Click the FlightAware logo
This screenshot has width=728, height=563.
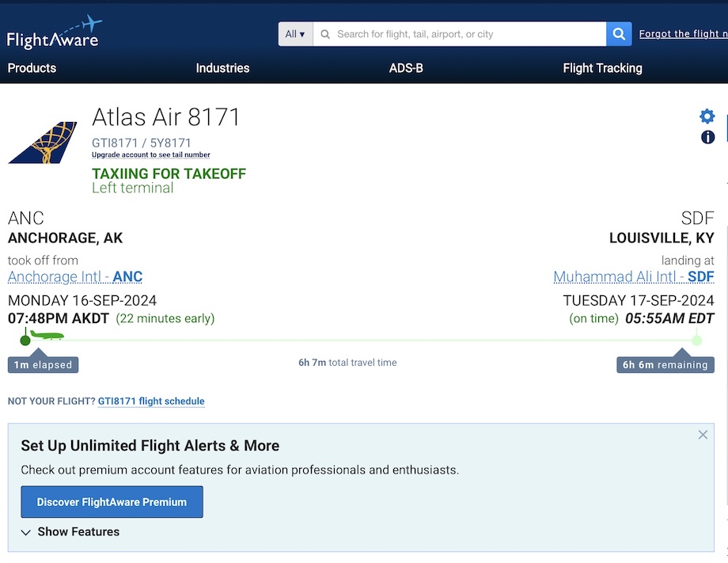tap(54, 32)
